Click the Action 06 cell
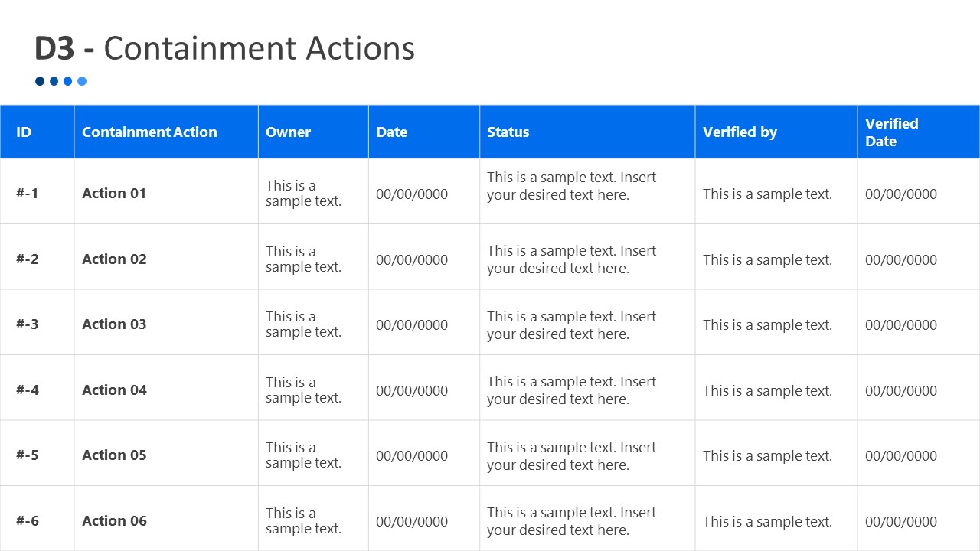The height and width of the screenshot is (551, 980). coord(114,521)
